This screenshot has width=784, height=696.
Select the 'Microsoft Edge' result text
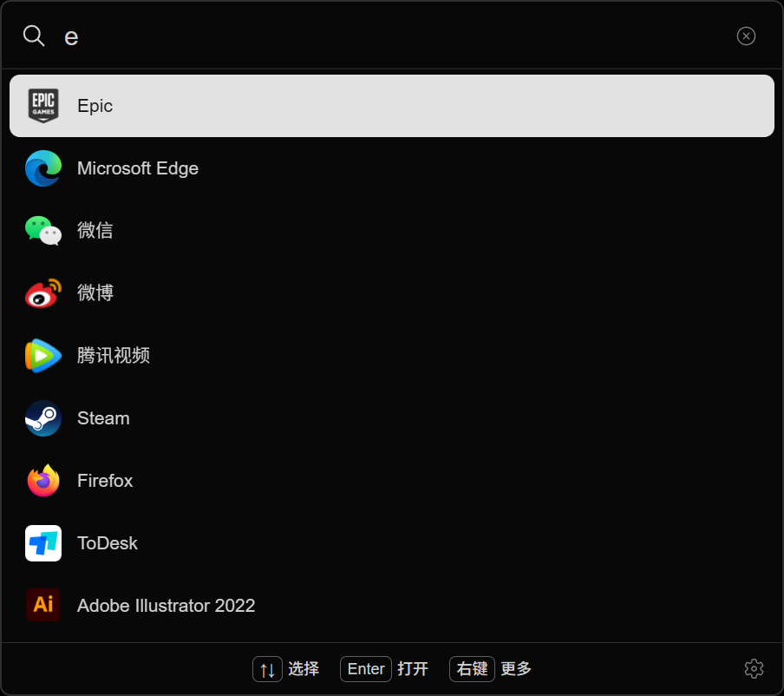click(x=138, y=168)
